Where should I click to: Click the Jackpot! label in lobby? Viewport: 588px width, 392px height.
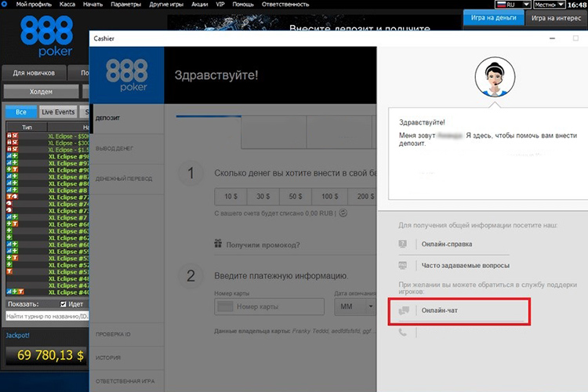[x=17, y=336]
